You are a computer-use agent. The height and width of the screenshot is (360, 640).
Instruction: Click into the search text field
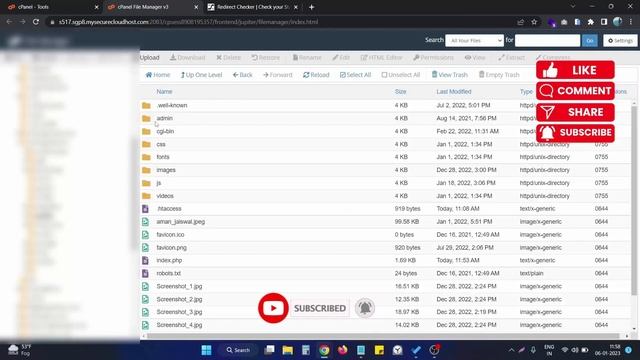coord(547,40)
